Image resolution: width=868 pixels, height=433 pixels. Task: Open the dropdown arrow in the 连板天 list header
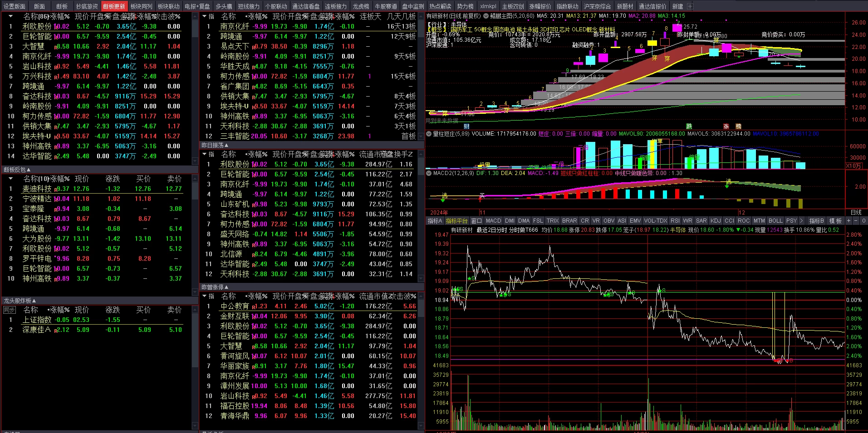205,16
